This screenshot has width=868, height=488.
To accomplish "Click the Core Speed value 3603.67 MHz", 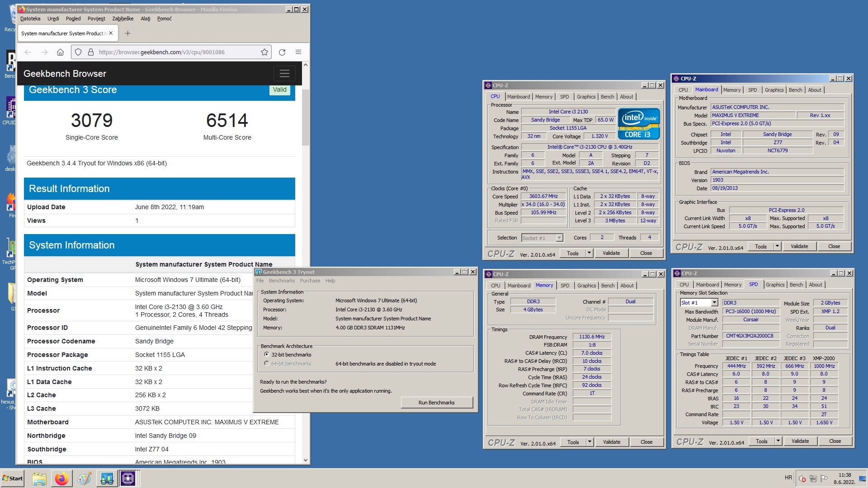I will (543, 197).
